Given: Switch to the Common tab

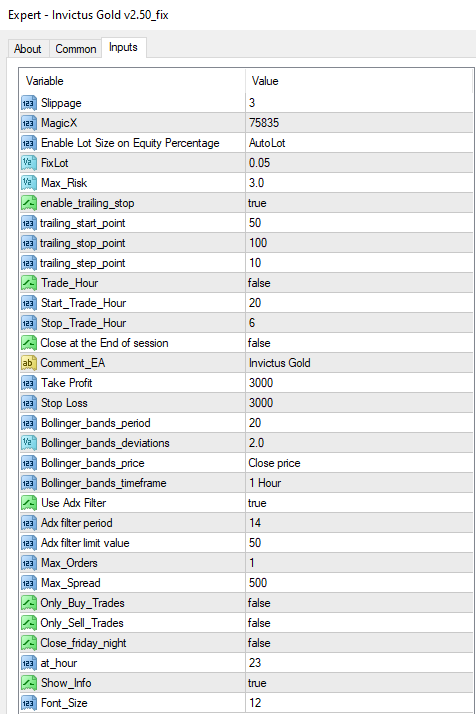Looking at the screenshot, I should (x=76, y=49).
